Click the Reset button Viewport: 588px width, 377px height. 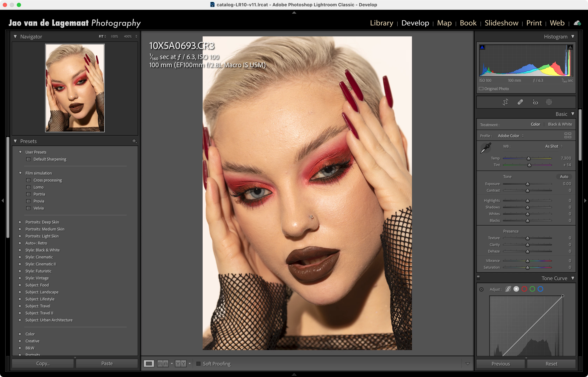[551, 364]
